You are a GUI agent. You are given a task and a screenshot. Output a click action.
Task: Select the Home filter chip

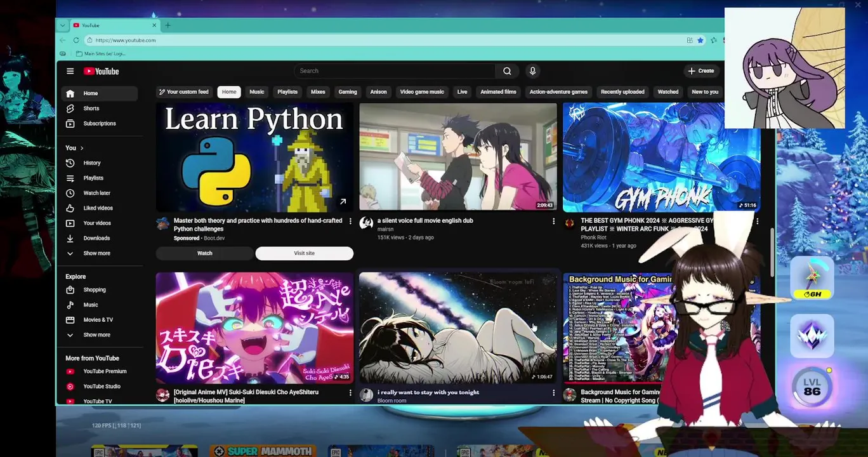(x=229, y=92)
